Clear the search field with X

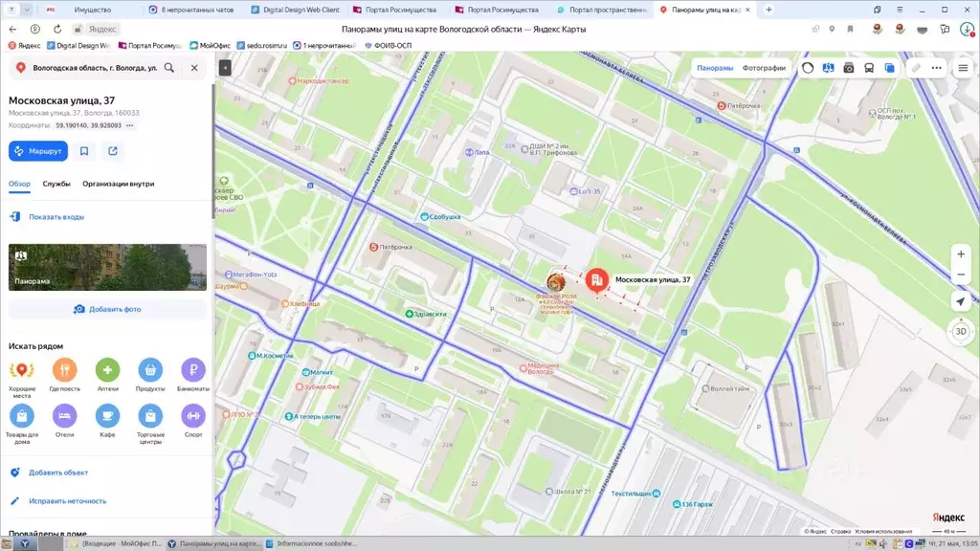(x=194, y=68)
